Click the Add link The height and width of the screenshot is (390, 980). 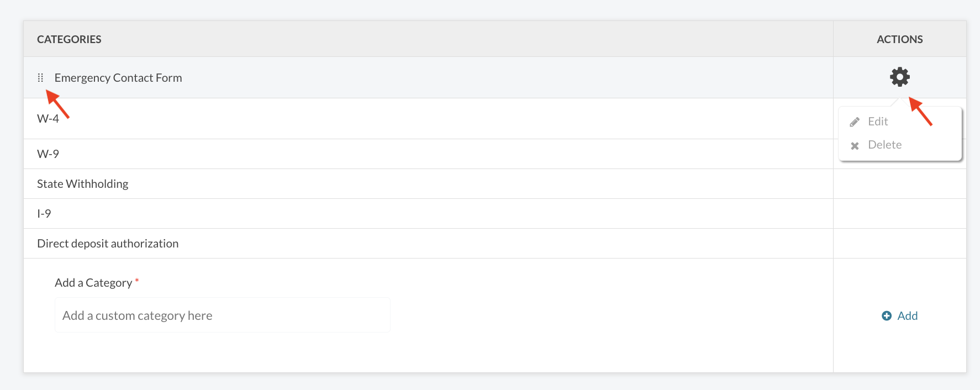tap(907, 315)
